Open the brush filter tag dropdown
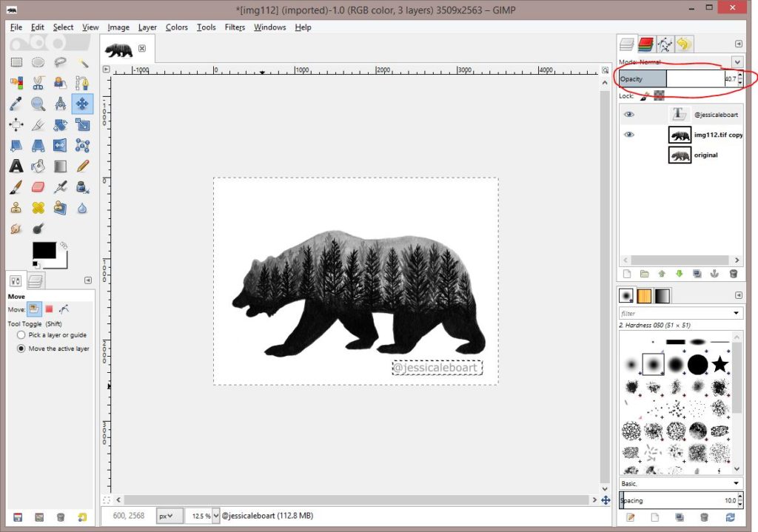The image size is (758, 532). 737,313
